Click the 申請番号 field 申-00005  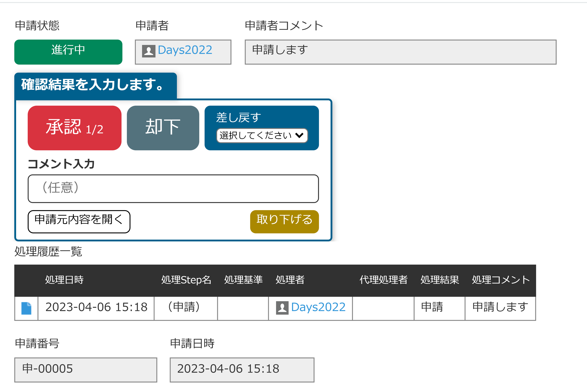(x=85, y=369)
